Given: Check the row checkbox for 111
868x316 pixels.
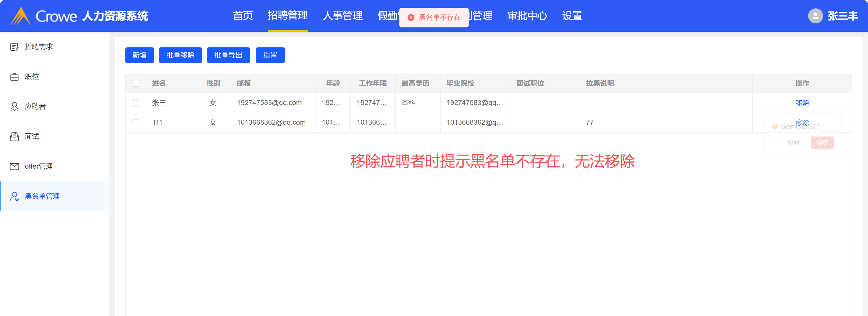Looking at the screenshot, I should click(x=136, y=122).
